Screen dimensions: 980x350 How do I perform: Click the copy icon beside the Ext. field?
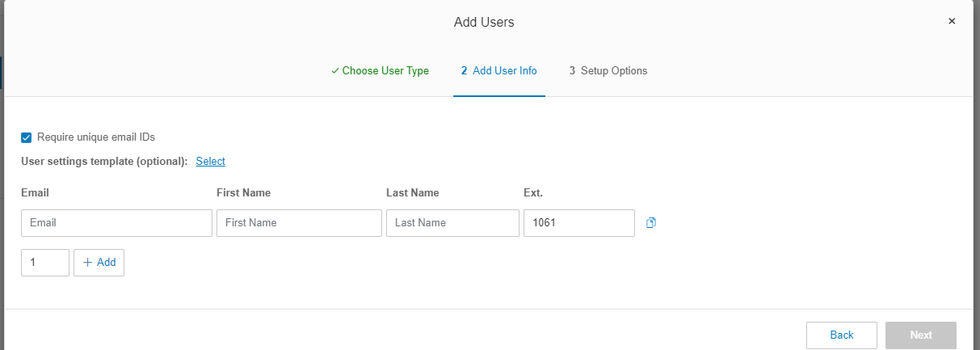tap(651, 223)
